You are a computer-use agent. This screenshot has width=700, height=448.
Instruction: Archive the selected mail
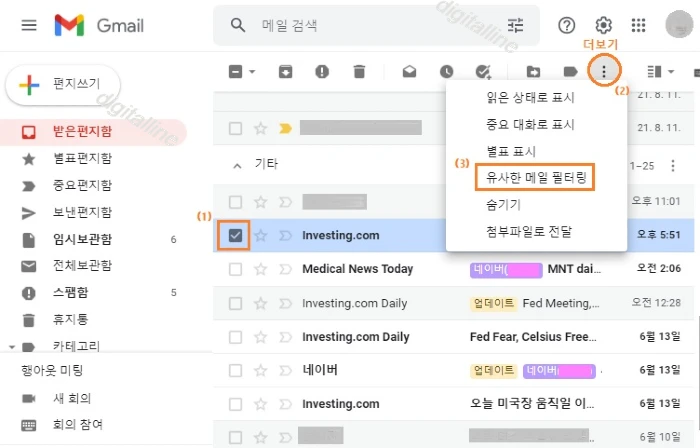285,71
